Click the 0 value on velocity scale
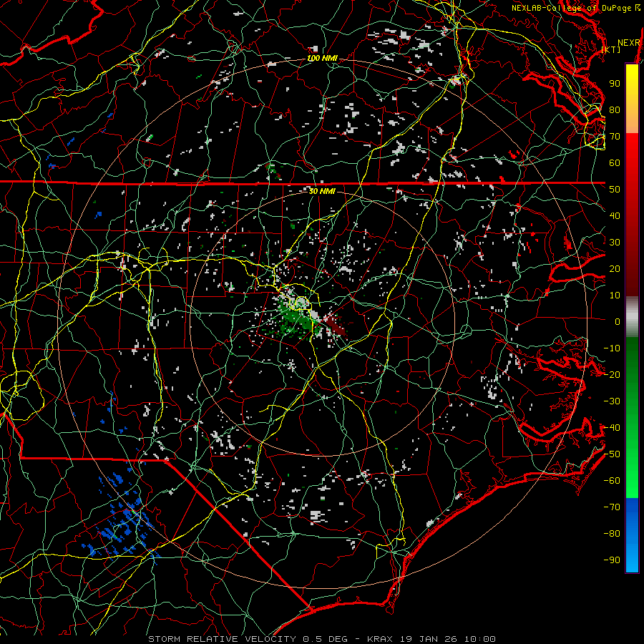 (x=618, y=322)
